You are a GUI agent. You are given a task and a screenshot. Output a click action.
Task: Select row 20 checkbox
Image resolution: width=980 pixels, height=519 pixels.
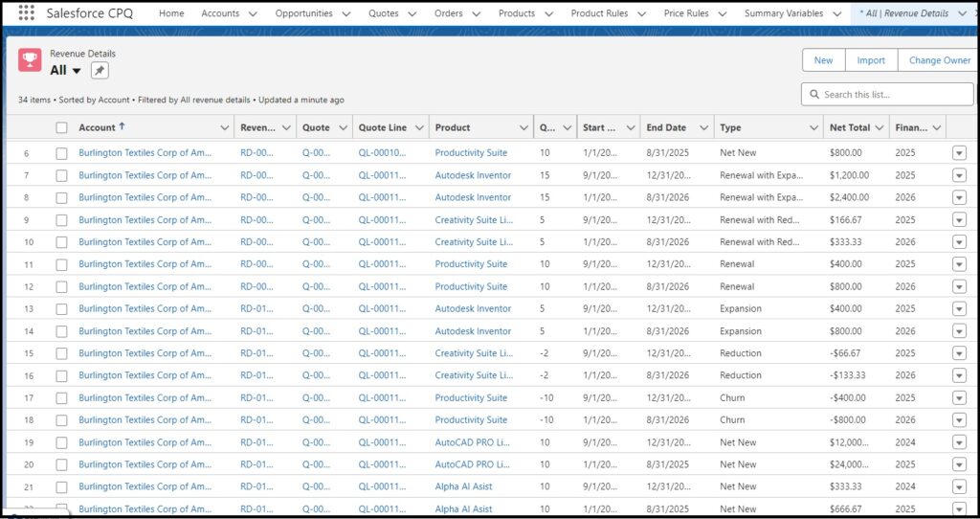(x=61, y=464)
